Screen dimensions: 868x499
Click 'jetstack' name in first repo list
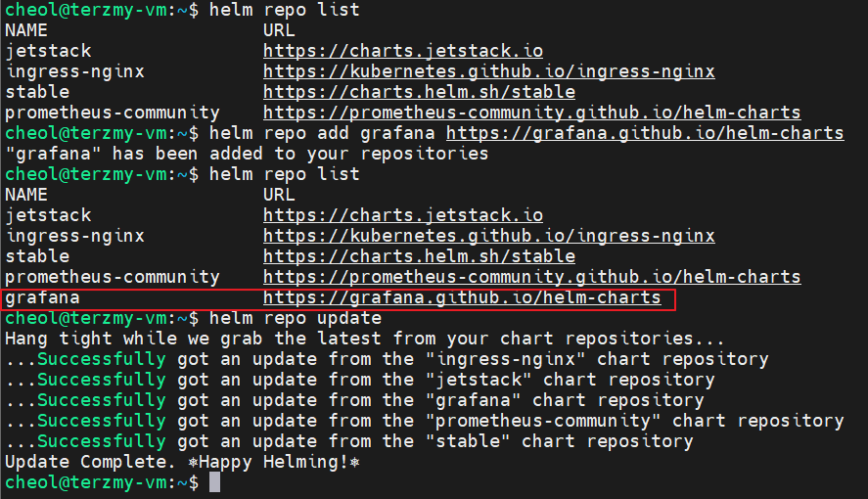tap(48, 51)
